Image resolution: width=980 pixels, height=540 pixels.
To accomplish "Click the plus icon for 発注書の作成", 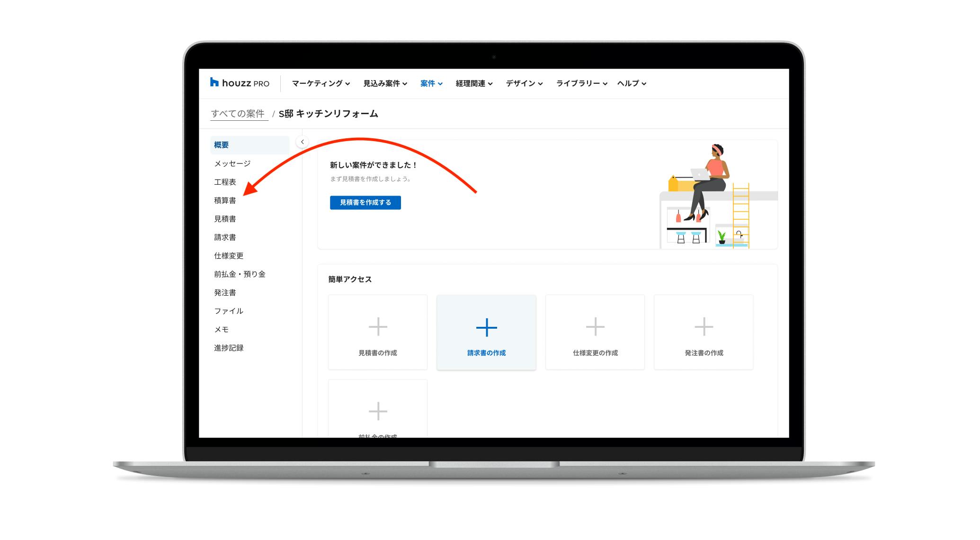I will click(704, 327).
